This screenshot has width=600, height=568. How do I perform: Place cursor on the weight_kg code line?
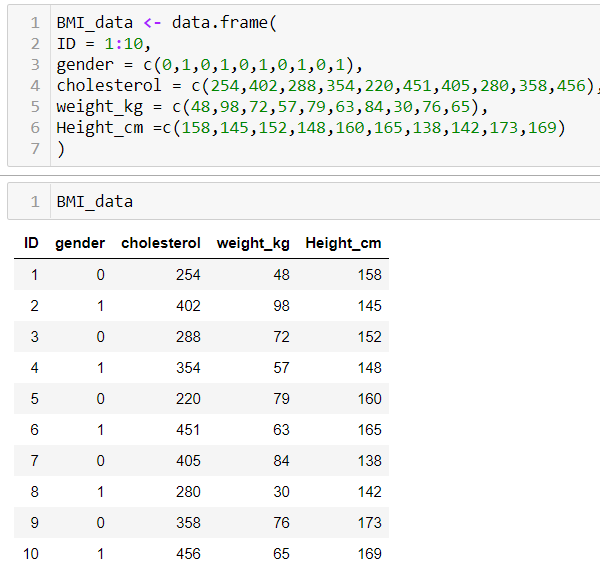(272, 107)
